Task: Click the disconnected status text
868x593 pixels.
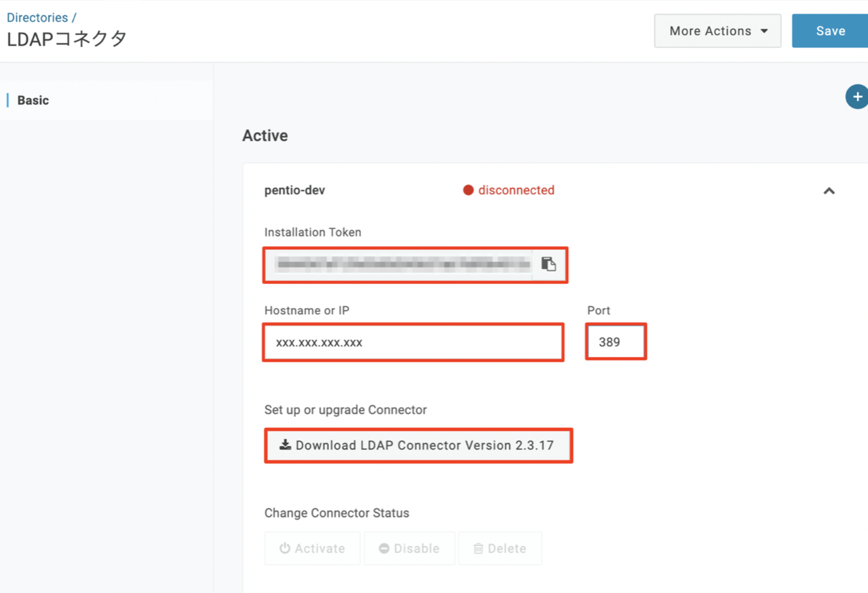Action: [516, 190]
